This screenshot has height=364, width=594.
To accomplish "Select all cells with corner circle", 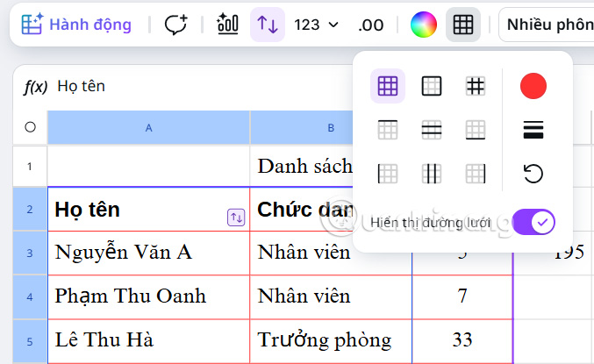I will pos(31,127).
